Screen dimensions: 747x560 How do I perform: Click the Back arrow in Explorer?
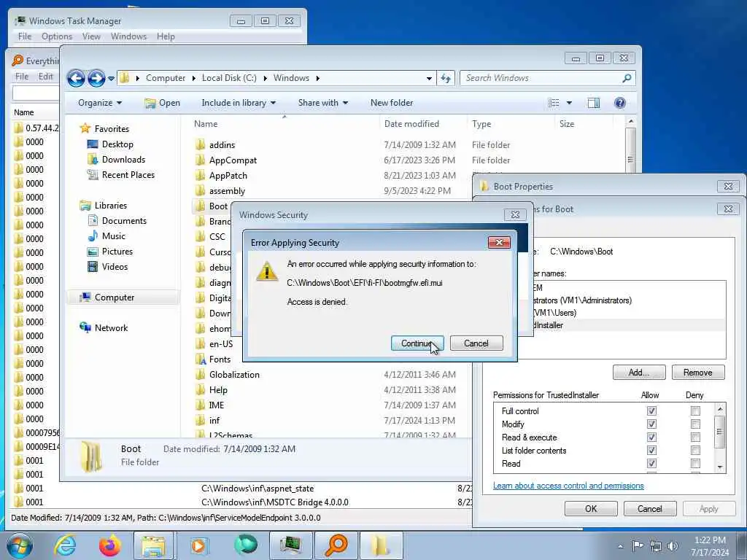click(76, 78)
